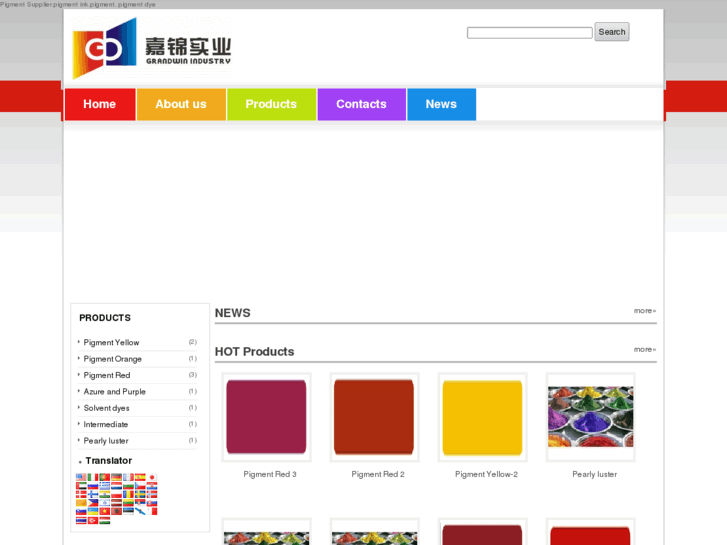Viewport: 727px width, 545px height.
Task: Open Pigment Yellow category
Action: 111,342
